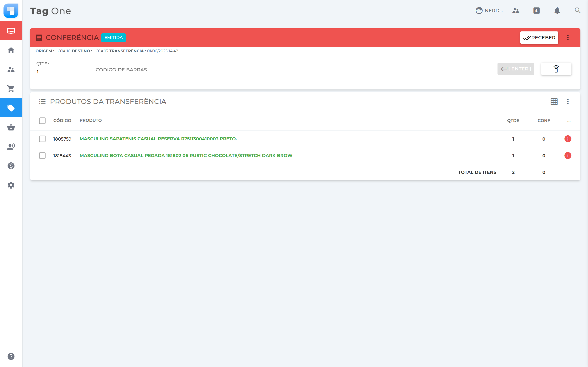The width and height of the screenshot is (588, 367).
Task: Click the barcode scanner remote icon button
Action: pos(556,69)
